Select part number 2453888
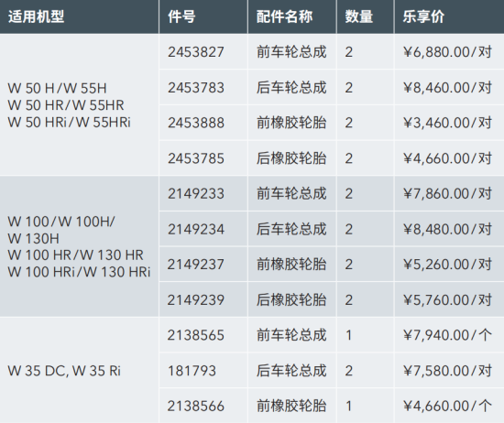 pyautogui.click(x=196, y=123)
